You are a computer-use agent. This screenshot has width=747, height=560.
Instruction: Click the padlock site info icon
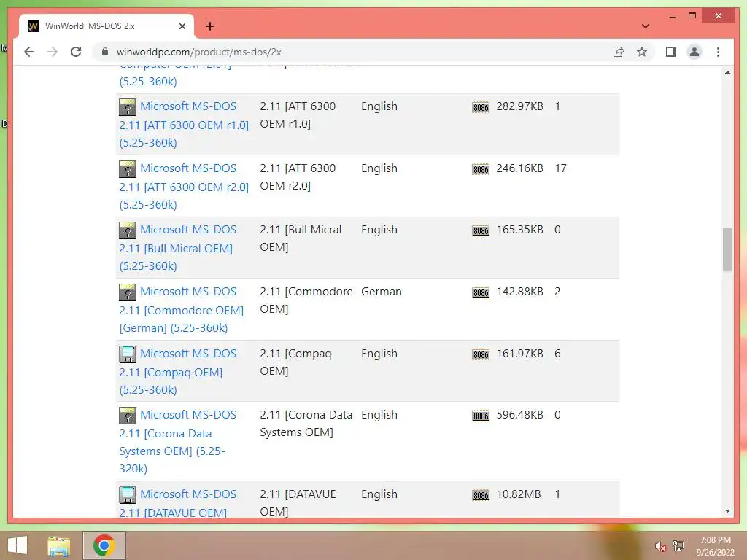click(105, 52)
